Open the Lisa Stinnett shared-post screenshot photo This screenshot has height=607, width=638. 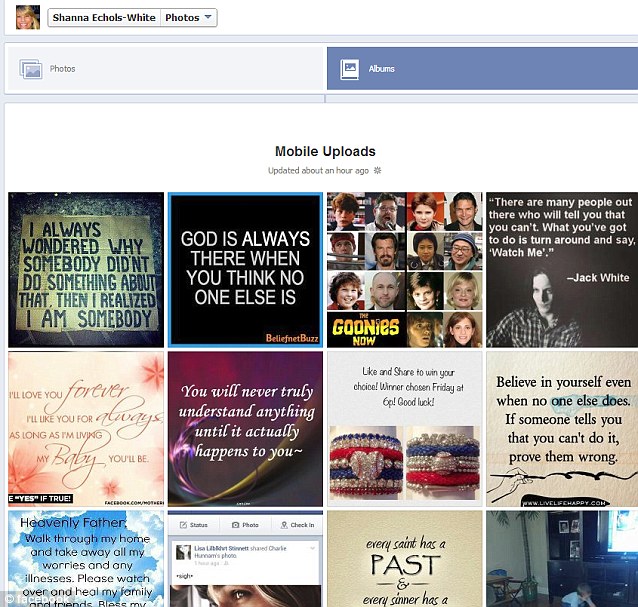coord(245,559)
